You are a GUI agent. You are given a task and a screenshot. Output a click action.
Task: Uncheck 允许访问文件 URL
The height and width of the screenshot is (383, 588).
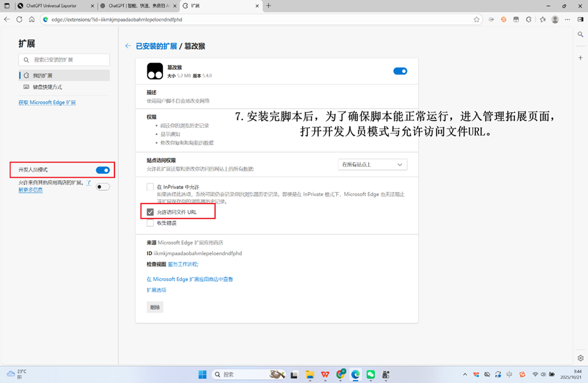click(x=149, y=212)
